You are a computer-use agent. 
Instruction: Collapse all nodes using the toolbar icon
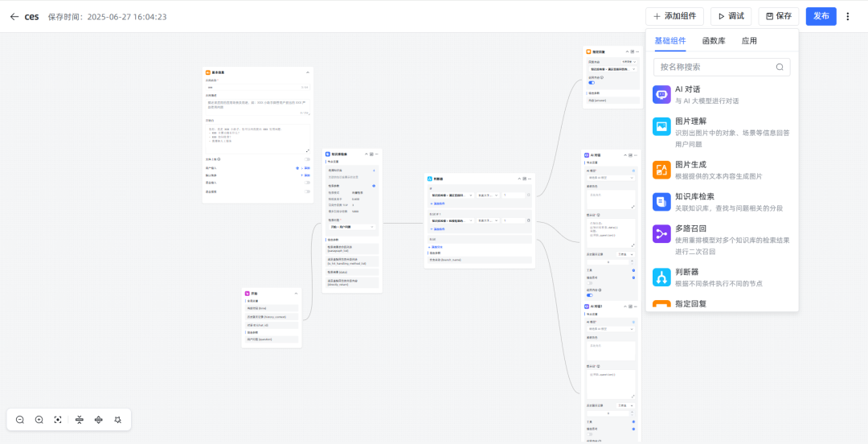(x=79, y=420)
